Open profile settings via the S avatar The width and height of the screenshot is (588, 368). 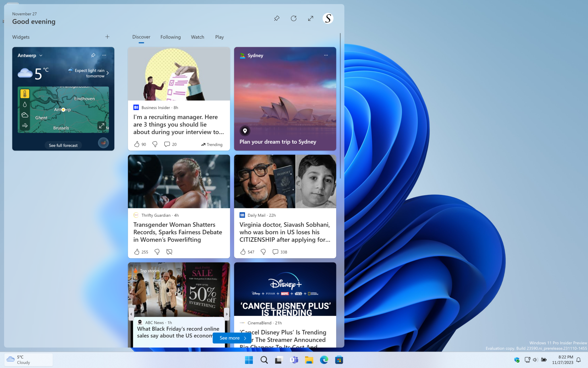point(327,18)
